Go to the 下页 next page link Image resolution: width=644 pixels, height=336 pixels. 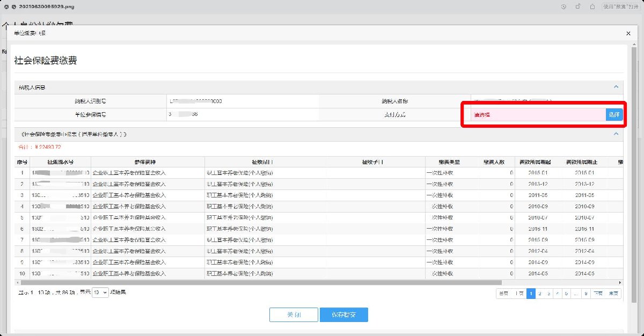click(598, 294)
